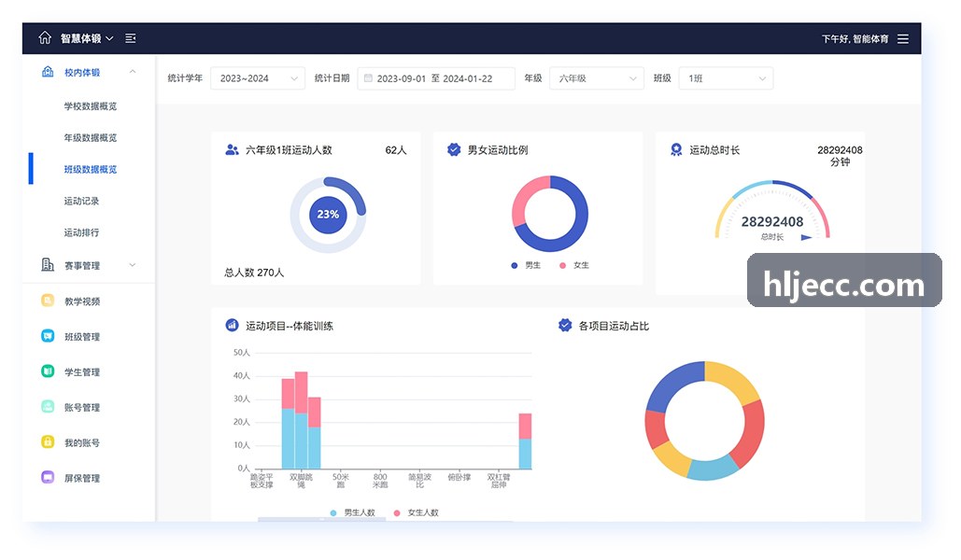961x560 pixels.
Task: Click the 双脚跳绳 axis label
Action: (301, 481)
